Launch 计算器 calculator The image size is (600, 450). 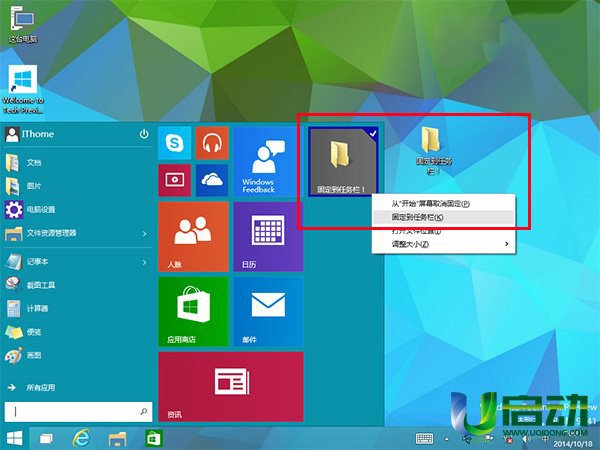78,308
